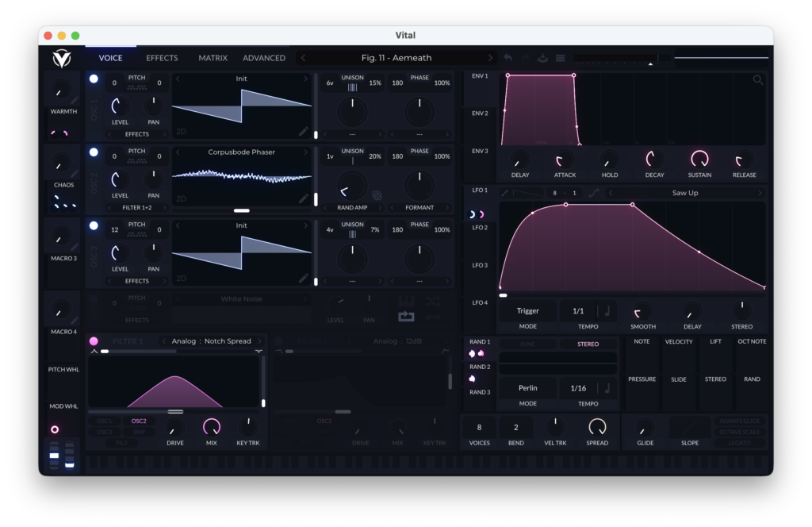
Task: Click the Vital logo icon
Action: pos(61,58)
